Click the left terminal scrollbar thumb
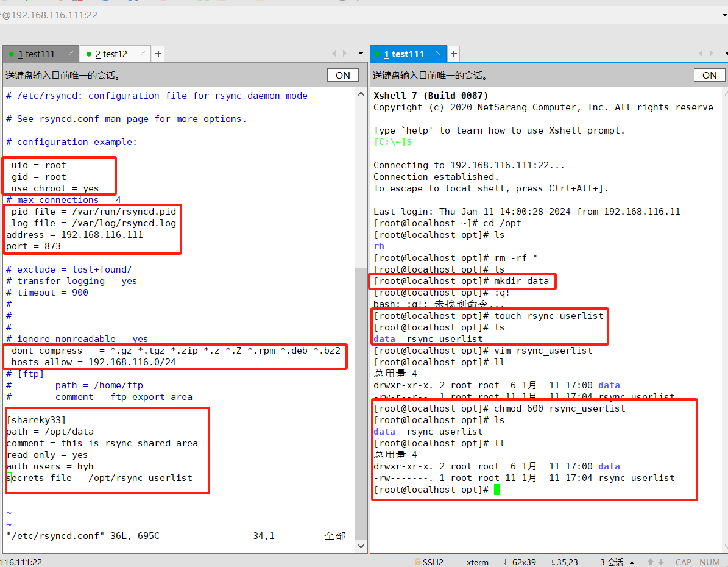728x567 pixels. point(361,404)
